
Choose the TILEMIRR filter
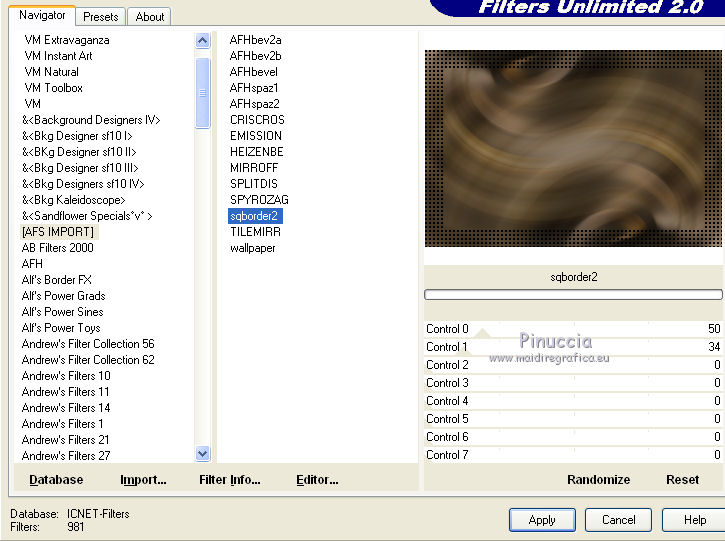pyautogui.click(x=255, y=232)
